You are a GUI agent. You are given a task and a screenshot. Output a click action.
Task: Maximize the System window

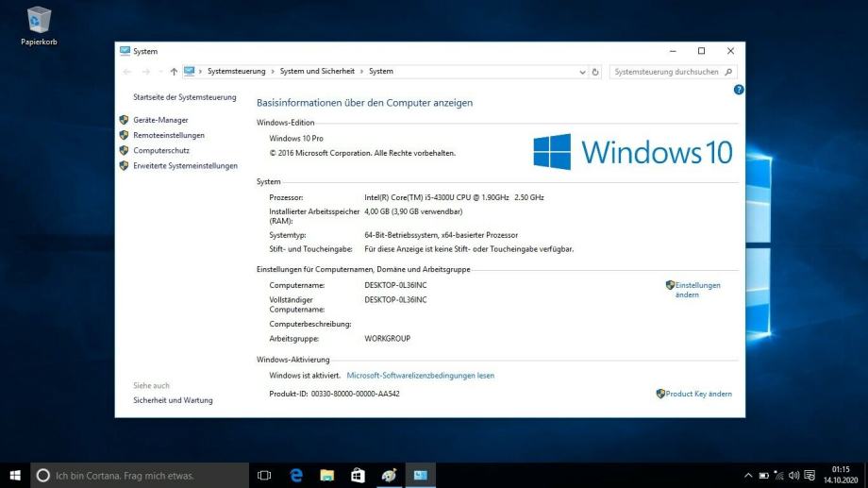[701, 51]
